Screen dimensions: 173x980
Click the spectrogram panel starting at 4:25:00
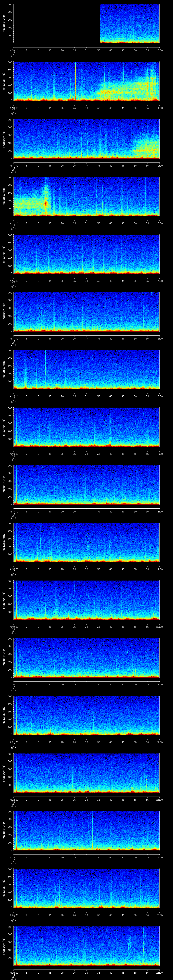(87, 946)
